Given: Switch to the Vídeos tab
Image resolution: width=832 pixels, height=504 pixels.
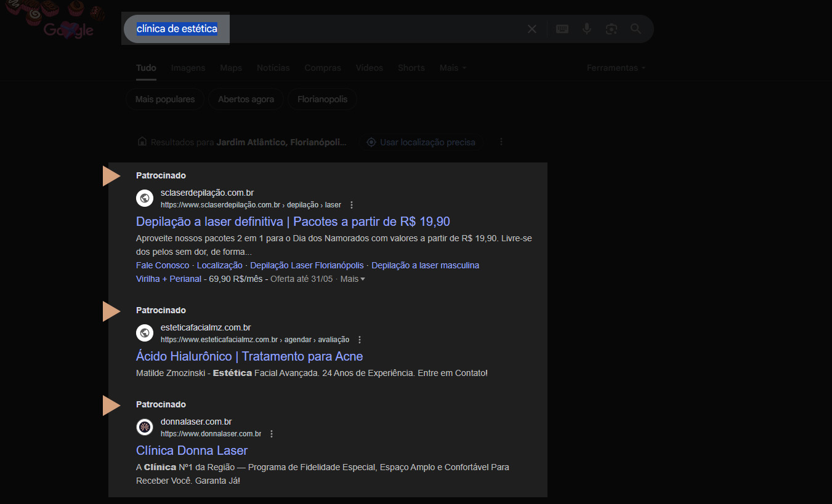Looking at the screenshot, I should pyautogui.click(x=369, y=68).
